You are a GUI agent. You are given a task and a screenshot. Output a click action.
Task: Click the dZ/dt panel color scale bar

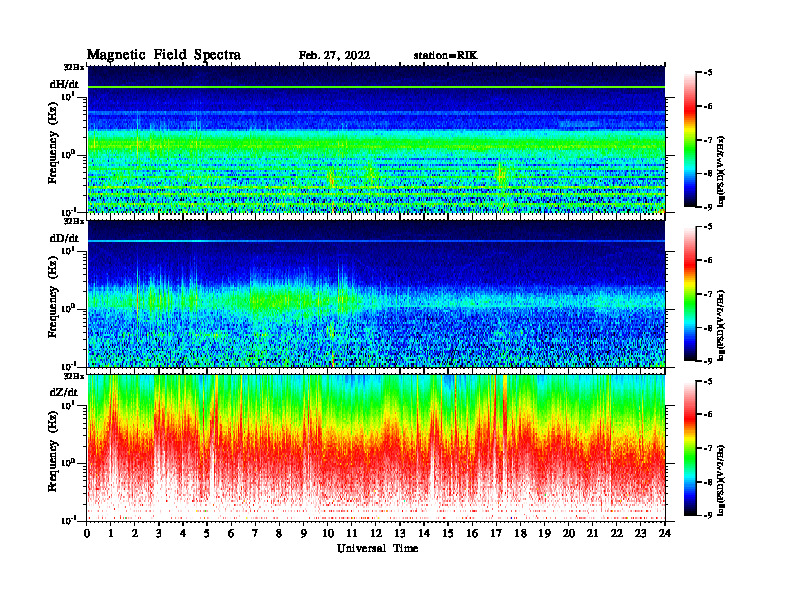690,448
